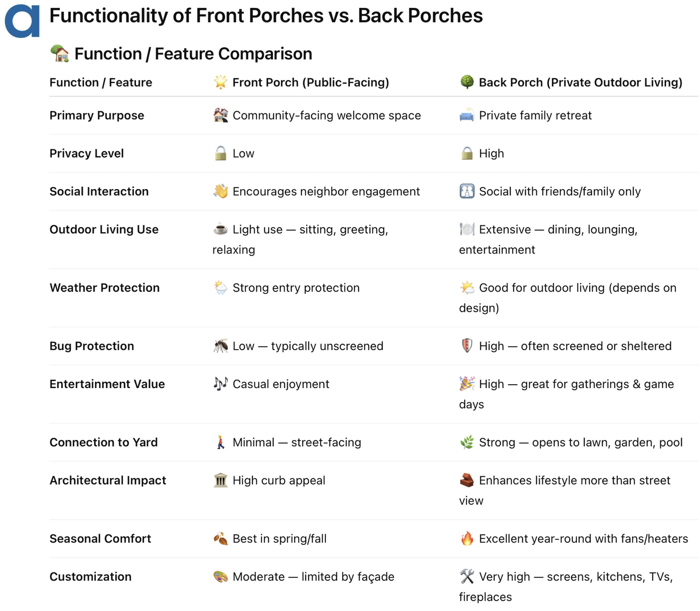This screenshot has width=700, height=611.
Task: Click the 'Functionality of Front Porches vs. Back Porches' title
Action: [x=266, y=16]
